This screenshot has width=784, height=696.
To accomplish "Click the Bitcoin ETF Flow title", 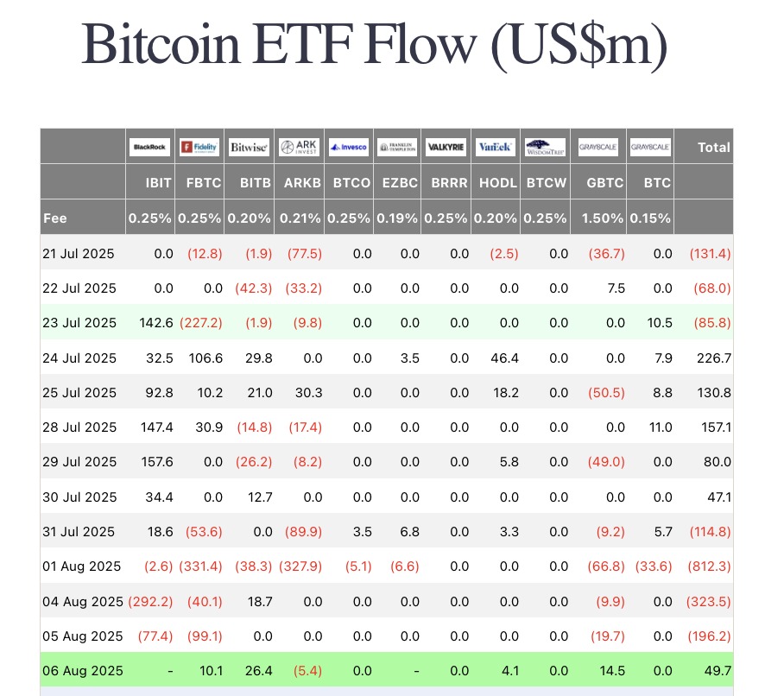I will (374, 44).
